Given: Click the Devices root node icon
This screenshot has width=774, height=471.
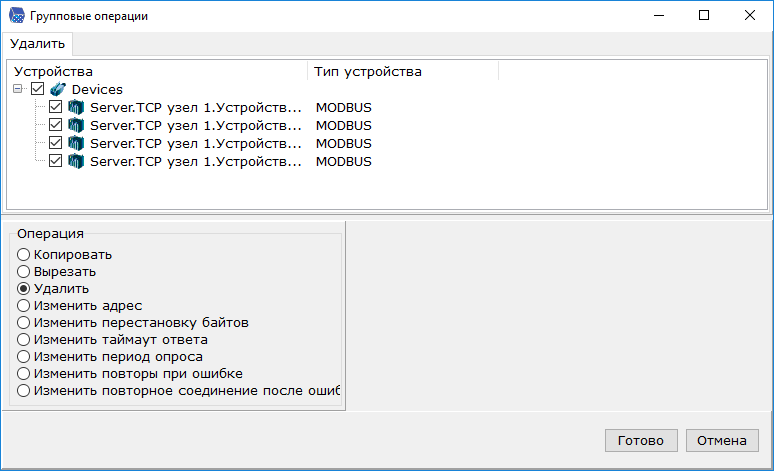Looking at the screenshot, I should [x=58, y=90].
